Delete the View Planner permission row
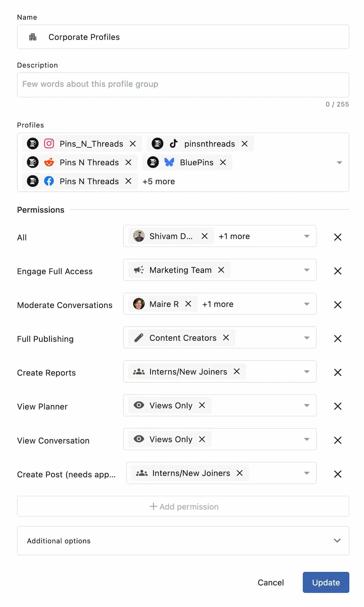The width and height of the screenshot is (364, 607). 338,406
